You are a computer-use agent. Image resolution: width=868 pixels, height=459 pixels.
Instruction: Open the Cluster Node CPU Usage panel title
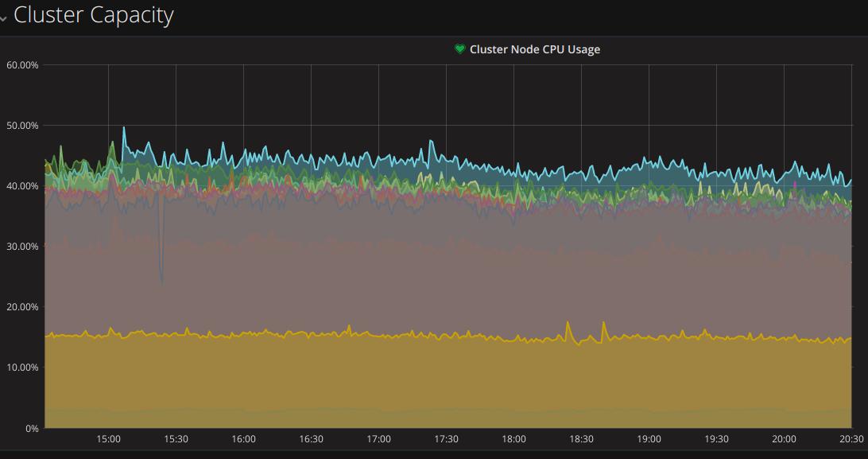(x=535, y=49)
